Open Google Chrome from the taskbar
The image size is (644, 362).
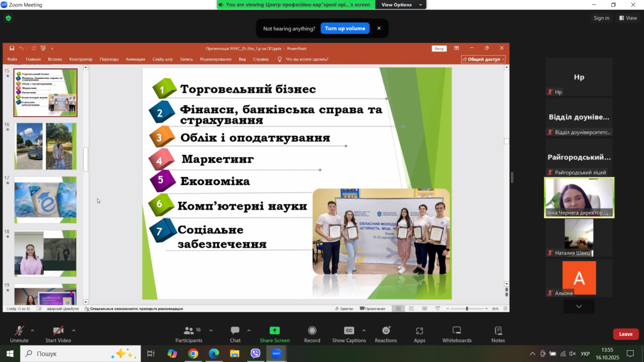pos(193,353)
